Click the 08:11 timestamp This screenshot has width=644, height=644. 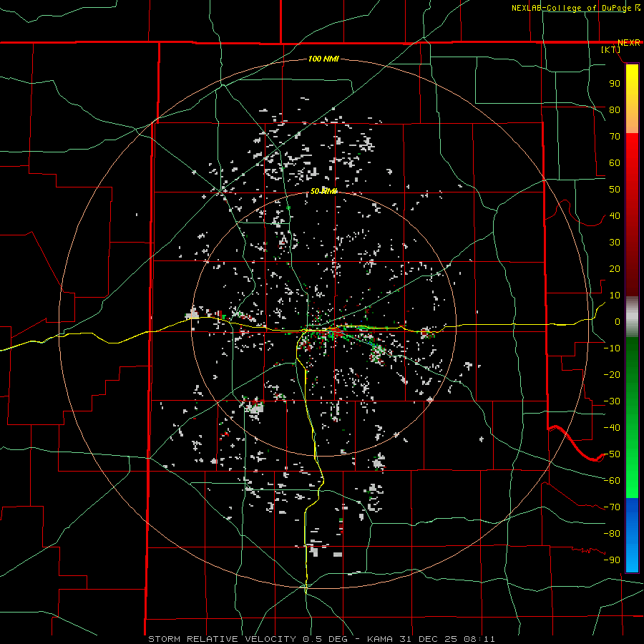[x=479, y=639]
